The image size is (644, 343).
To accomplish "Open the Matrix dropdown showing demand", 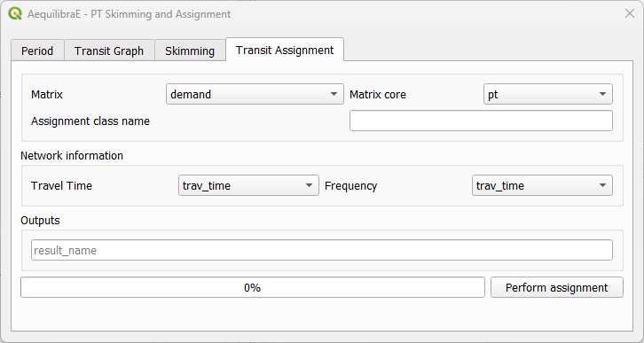I will point(255,94).
